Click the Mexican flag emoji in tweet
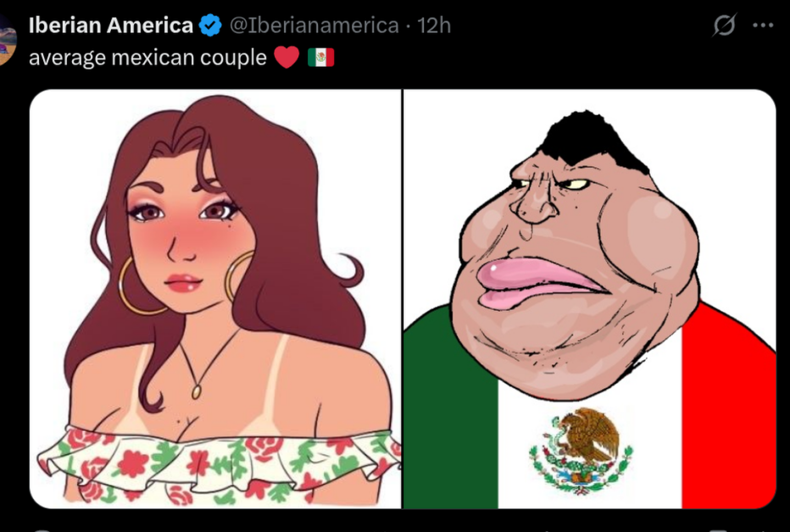This screenshot has width=790, height=532. (321, 58)
